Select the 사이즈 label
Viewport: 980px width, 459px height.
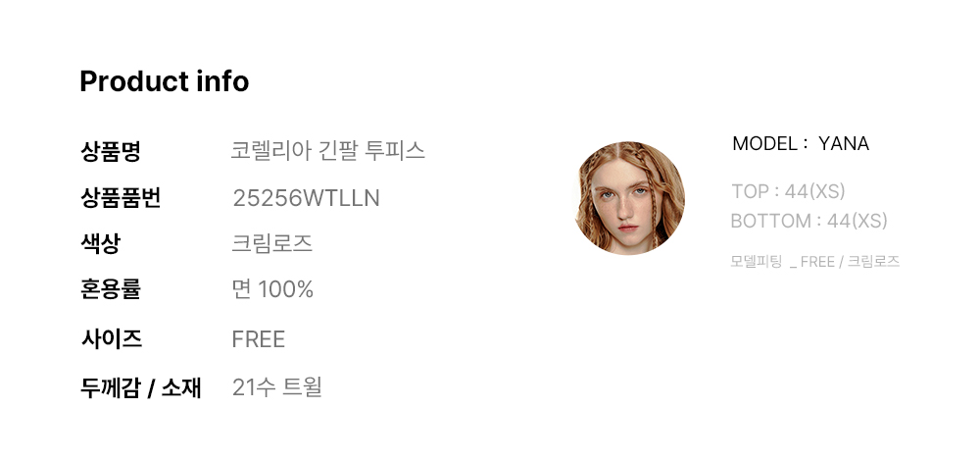(110, 339)
